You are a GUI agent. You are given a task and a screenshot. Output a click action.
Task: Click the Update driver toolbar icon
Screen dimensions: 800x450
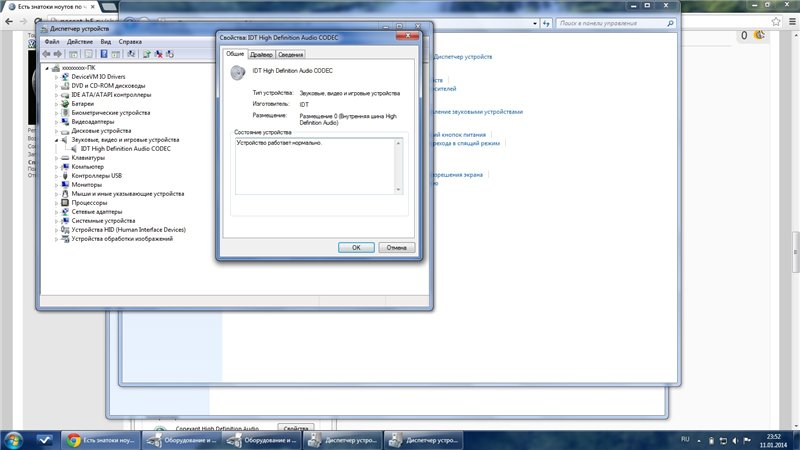coord(146,54)
